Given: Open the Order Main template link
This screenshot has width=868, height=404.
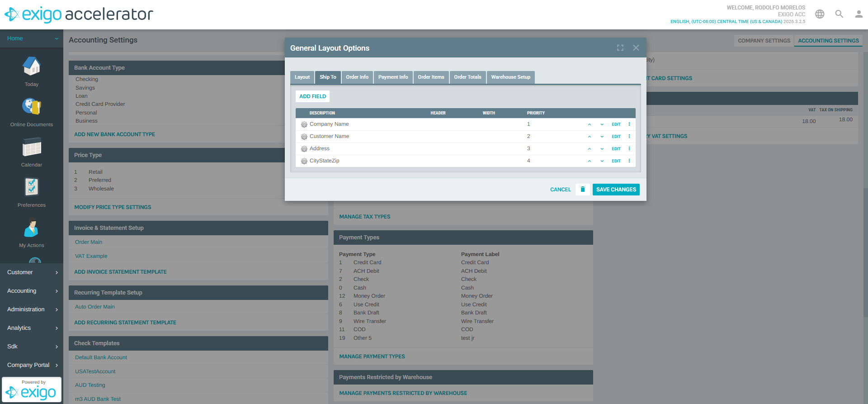Looking at the screenshot, I should 89,242.
